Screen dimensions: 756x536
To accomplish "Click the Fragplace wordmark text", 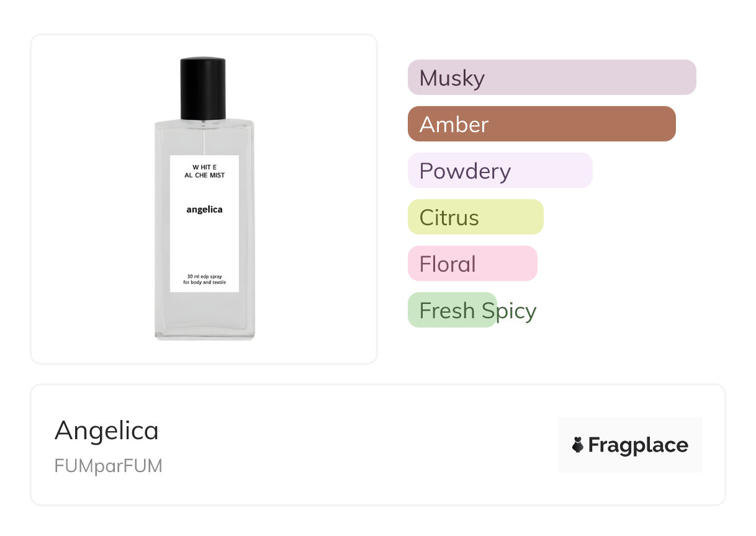I will 637,445.
